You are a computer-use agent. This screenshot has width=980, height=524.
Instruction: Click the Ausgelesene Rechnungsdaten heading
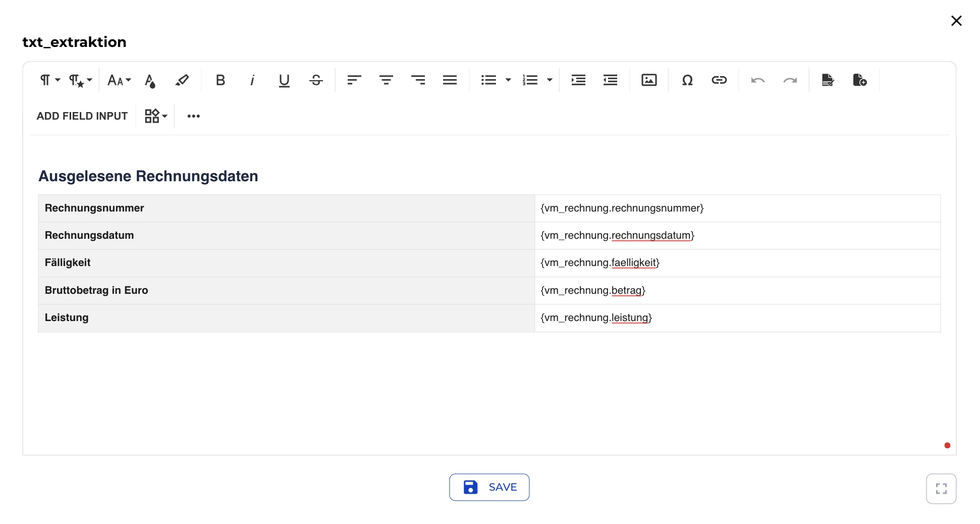[x=148, y=176]
